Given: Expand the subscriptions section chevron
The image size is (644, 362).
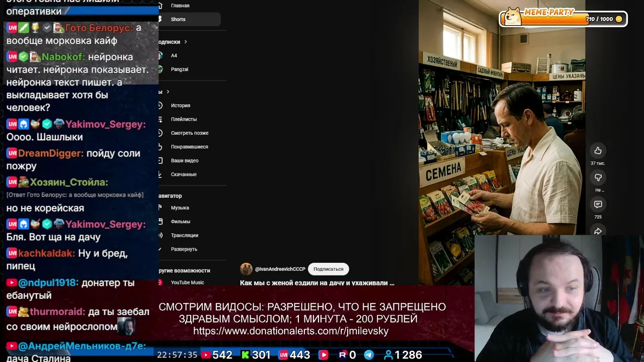Looking at the screenshot, I should point(185,42).
